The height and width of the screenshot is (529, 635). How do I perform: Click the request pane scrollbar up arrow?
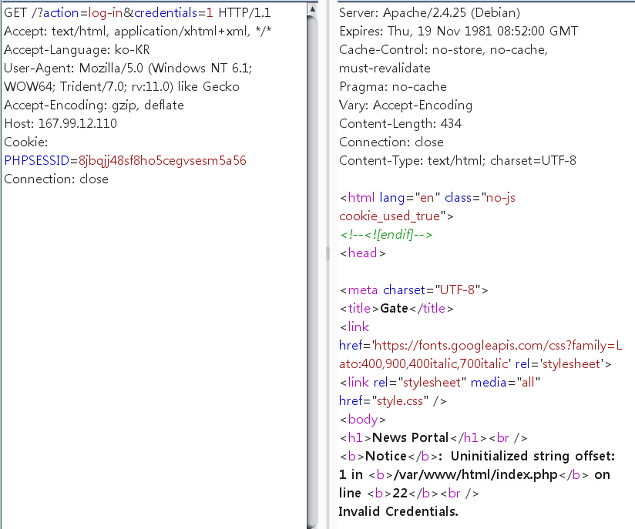[312, 9]
